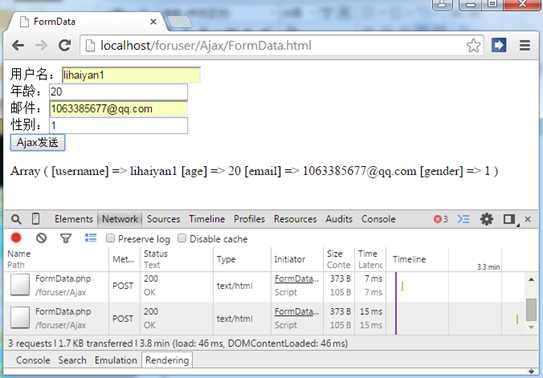
Task: Click the 邮件 field with the qq.com address
Action: pos(118,109)
